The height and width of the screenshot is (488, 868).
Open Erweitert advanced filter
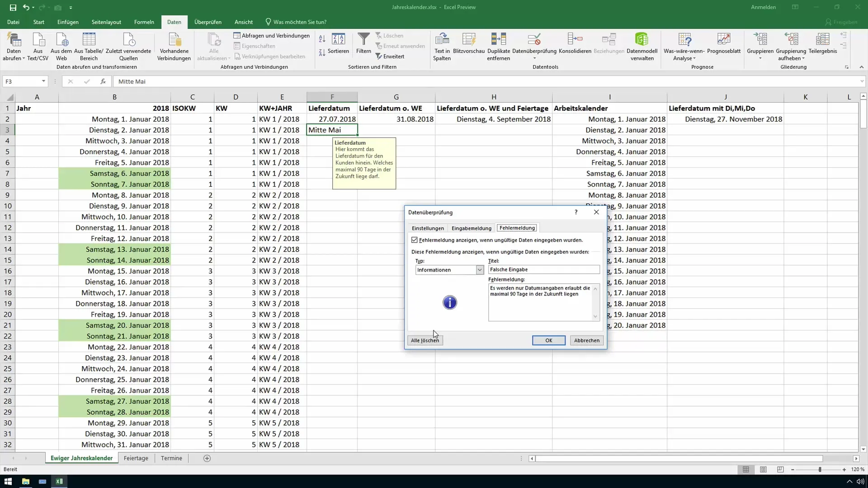390,56
